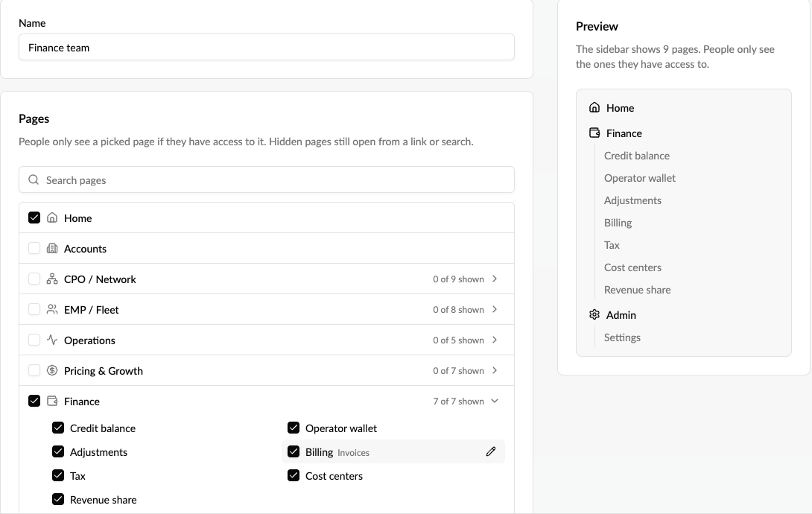Click the 'Invoices' label beside Billing
This screenshot has width=812, height=514.
coord(353,452)
